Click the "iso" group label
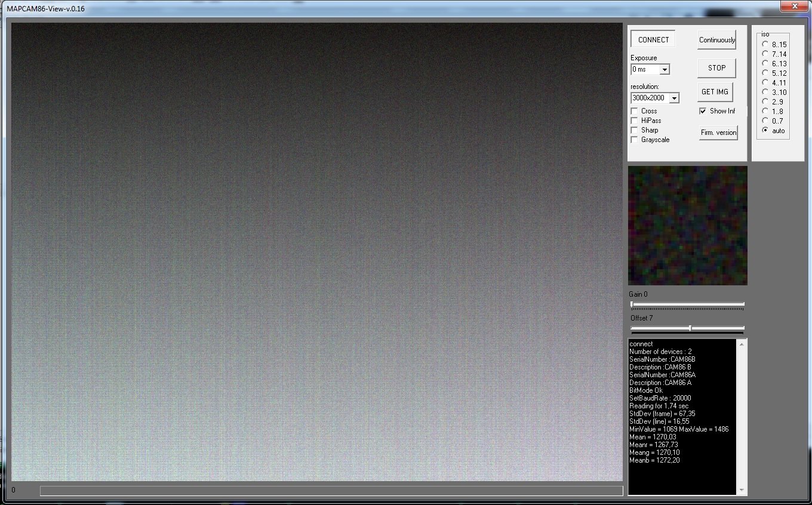 tap(765, 34)
